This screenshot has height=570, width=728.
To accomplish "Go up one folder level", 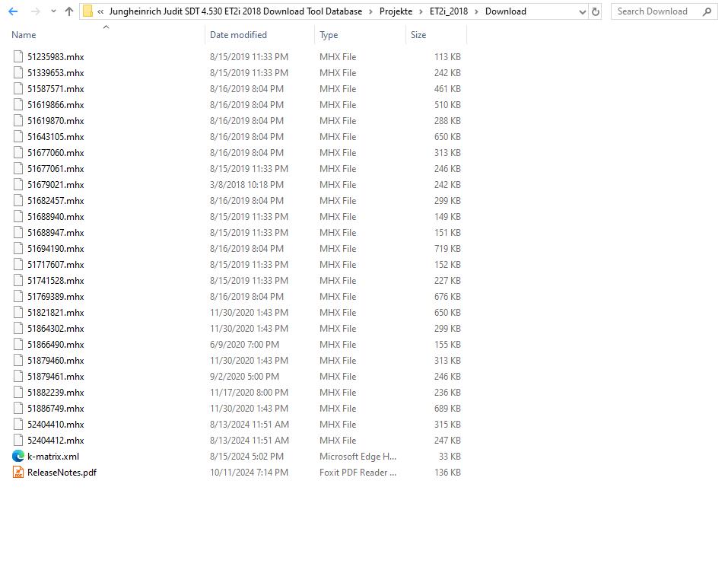I will coord(69,11).
